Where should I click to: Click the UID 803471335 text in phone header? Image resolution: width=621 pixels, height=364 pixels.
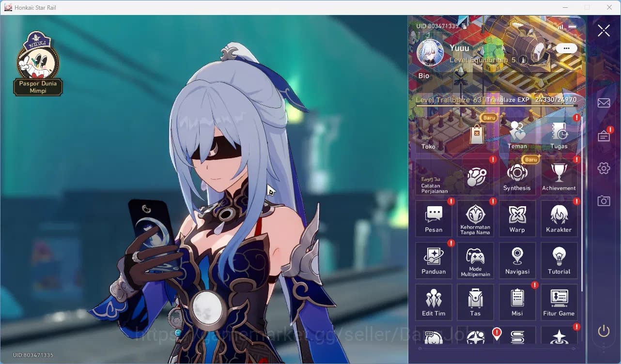click(437, 26)
